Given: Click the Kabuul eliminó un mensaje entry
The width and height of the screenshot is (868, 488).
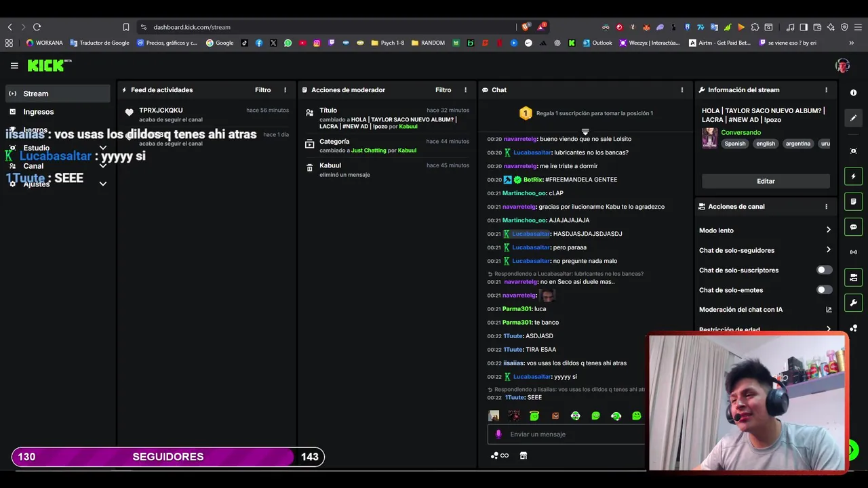Looking at the screenshot, I should coord(387,169).
